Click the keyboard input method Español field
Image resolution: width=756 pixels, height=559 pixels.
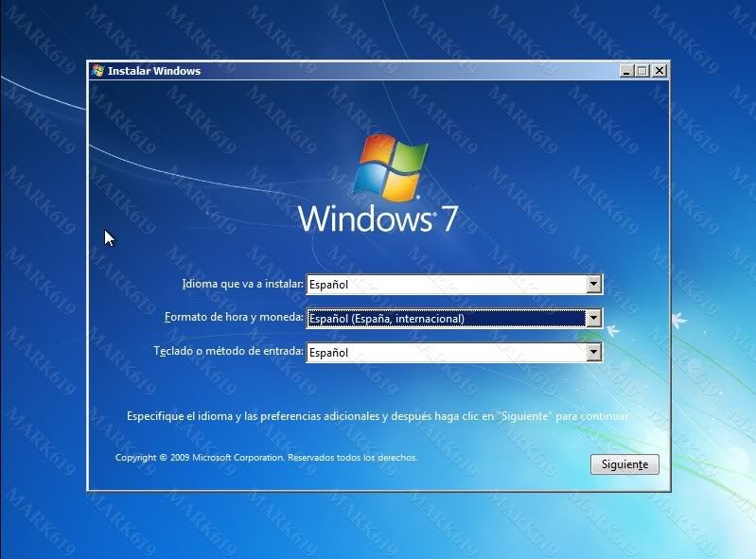click(x=454, y=352)
